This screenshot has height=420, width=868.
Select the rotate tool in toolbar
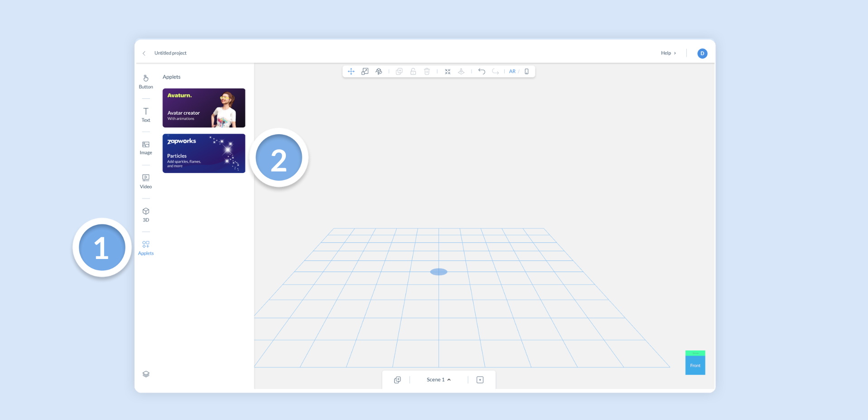(379, 71)
